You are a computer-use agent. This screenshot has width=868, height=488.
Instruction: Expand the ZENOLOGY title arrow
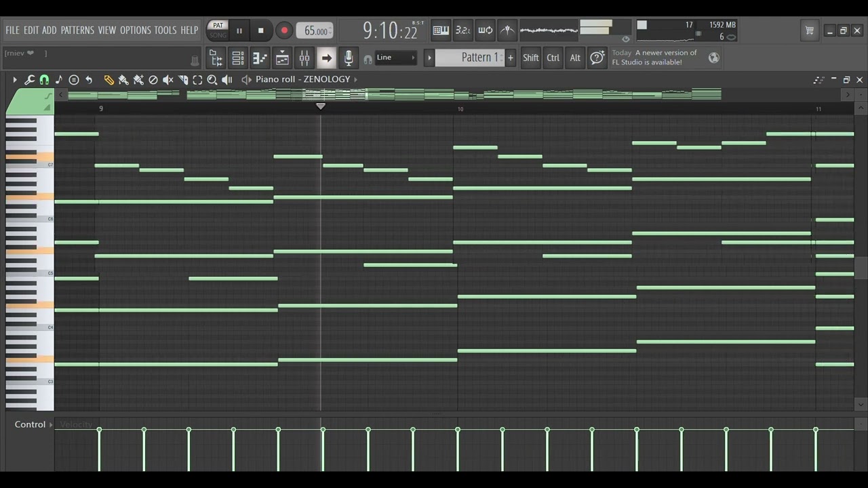355,79
